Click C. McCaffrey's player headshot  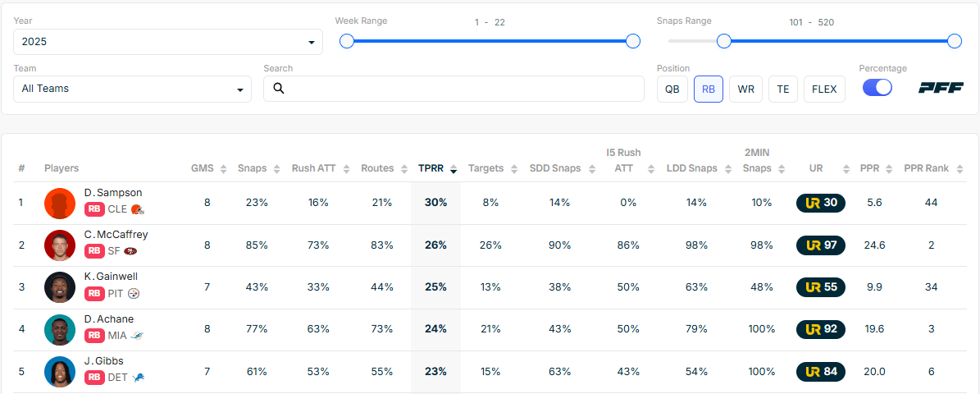click(x=60, y=245)
